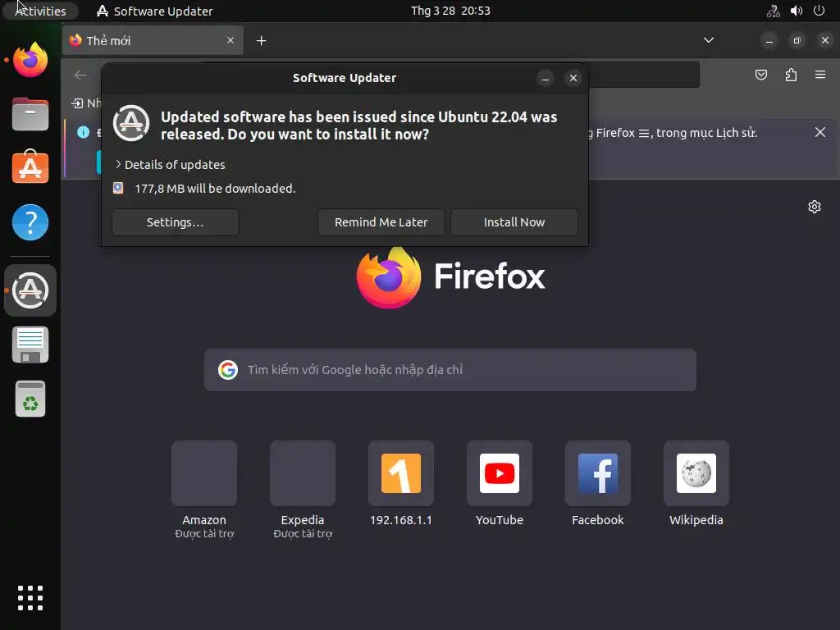Open new tab page personalize gear

[815, 207]
